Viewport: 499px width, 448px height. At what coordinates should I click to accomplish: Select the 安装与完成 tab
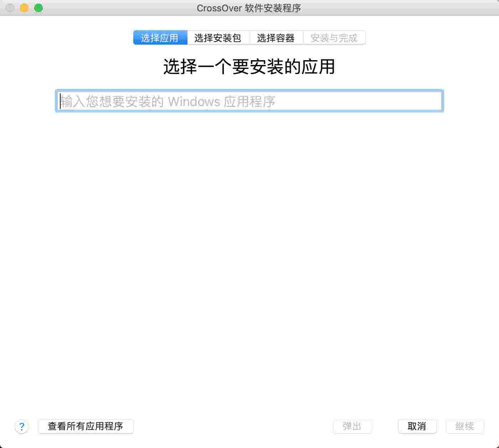[x=334, y=38]
